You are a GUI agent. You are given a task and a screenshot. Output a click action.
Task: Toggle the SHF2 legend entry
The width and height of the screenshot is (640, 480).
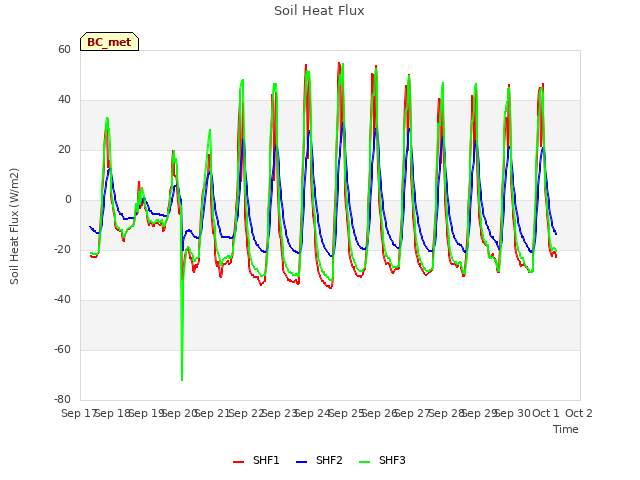tap(319, 460)
